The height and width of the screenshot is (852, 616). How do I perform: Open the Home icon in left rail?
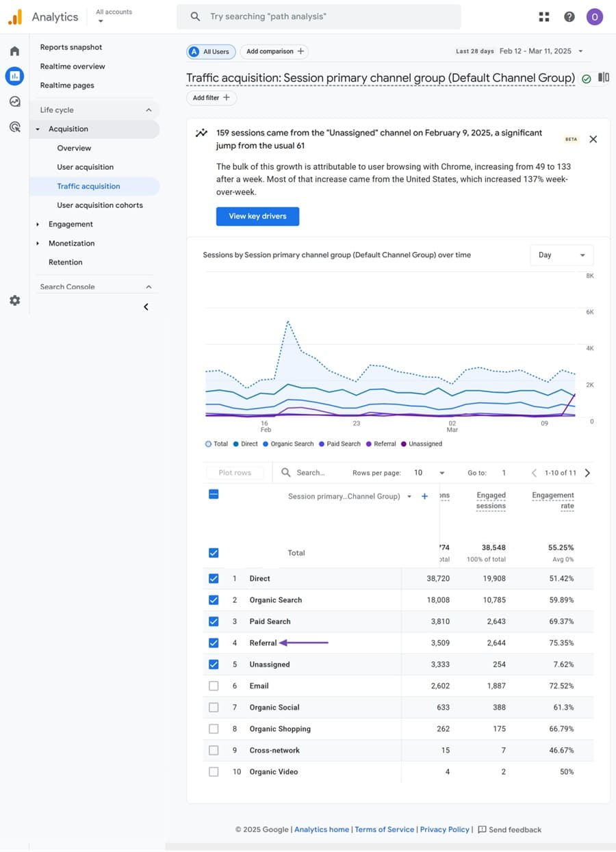click(14, 51)
